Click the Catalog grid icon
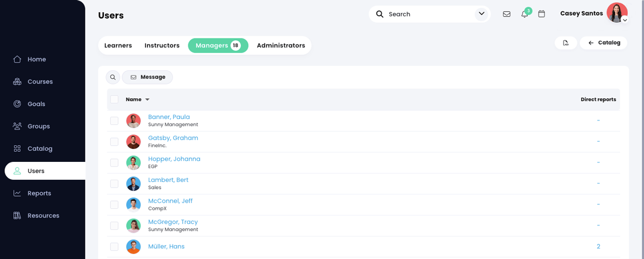The image size is (644, 259). 17,149
